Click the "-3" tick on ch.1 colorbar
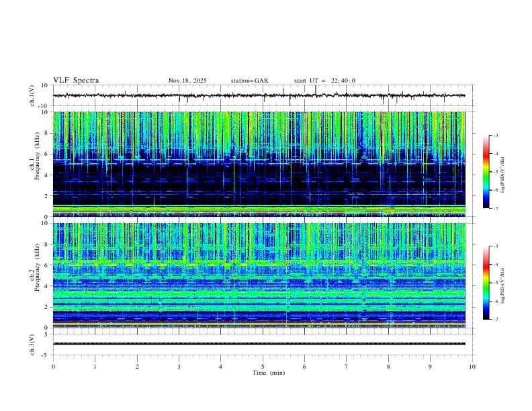 coord(495,135)
